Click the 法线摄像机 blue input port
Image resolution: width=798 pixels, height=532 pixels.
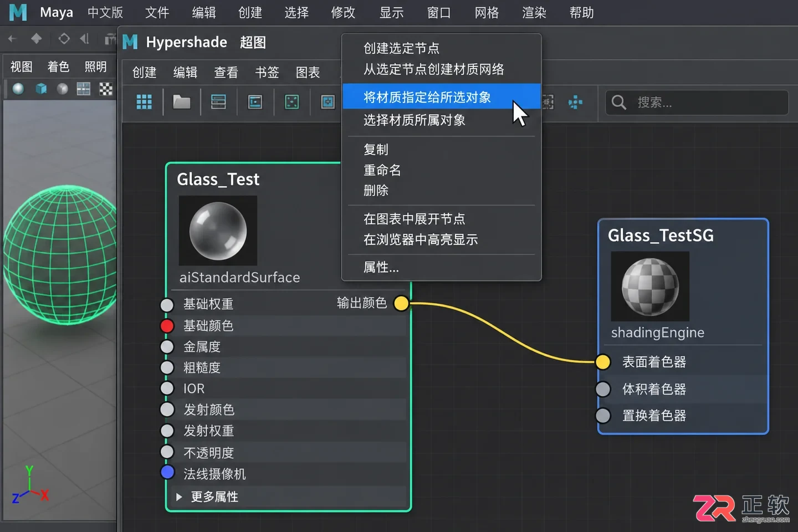click(x=167, y=472)
